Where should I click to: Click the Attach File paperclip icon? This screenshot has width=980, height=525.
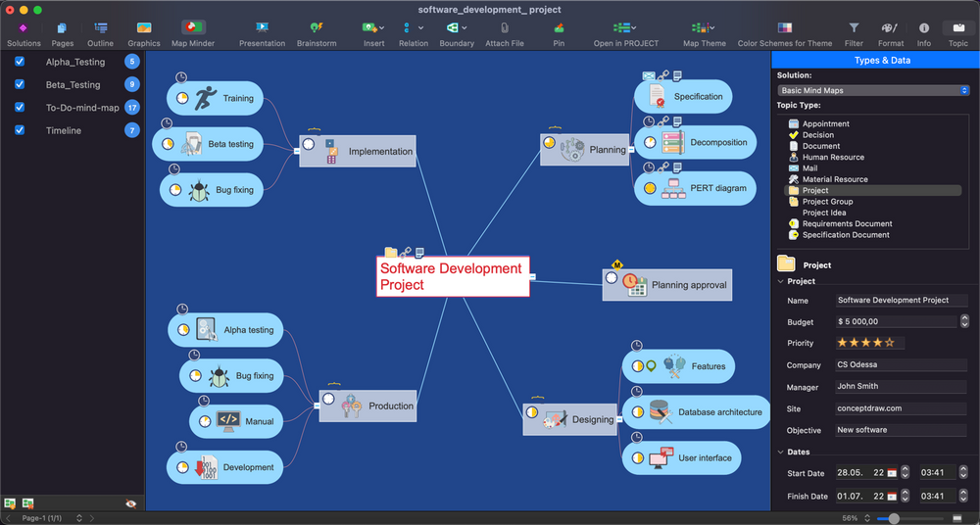tap(505, 28)
